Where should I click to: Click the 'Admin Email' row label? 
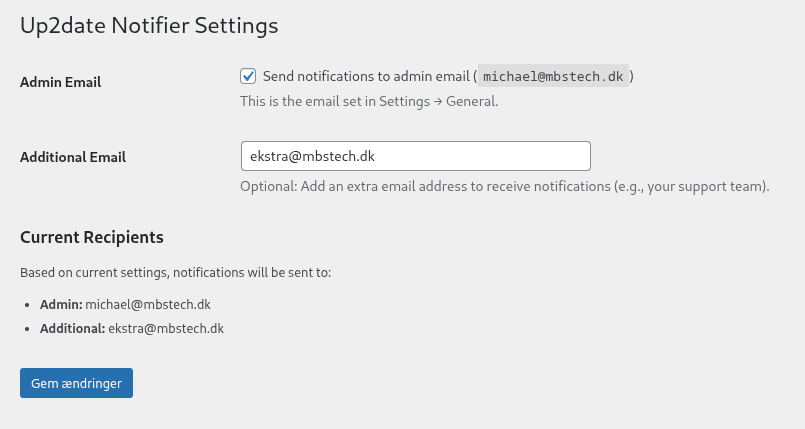(x=61, y=82)
